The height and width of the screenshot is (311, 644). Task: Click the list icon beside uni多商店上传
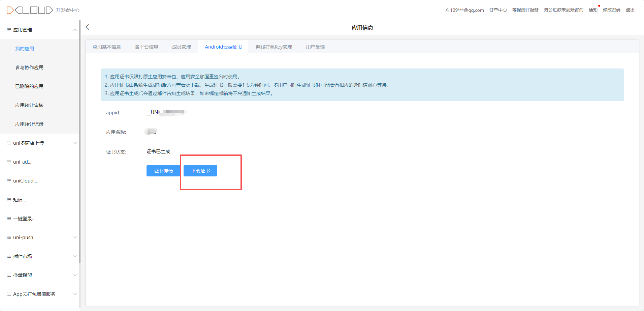coord(9,143)
